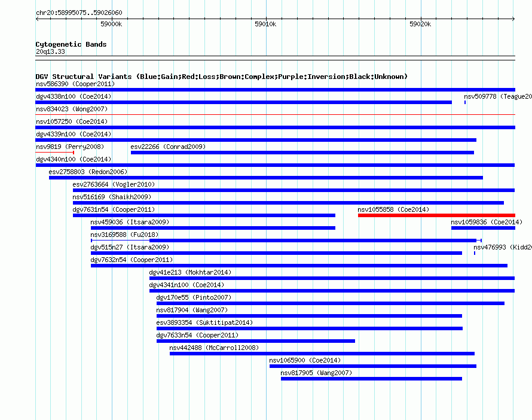Open the nsv509778 (Teague) variant label
The width and height of the screenshot is (532, 420).
click(498, 96)
